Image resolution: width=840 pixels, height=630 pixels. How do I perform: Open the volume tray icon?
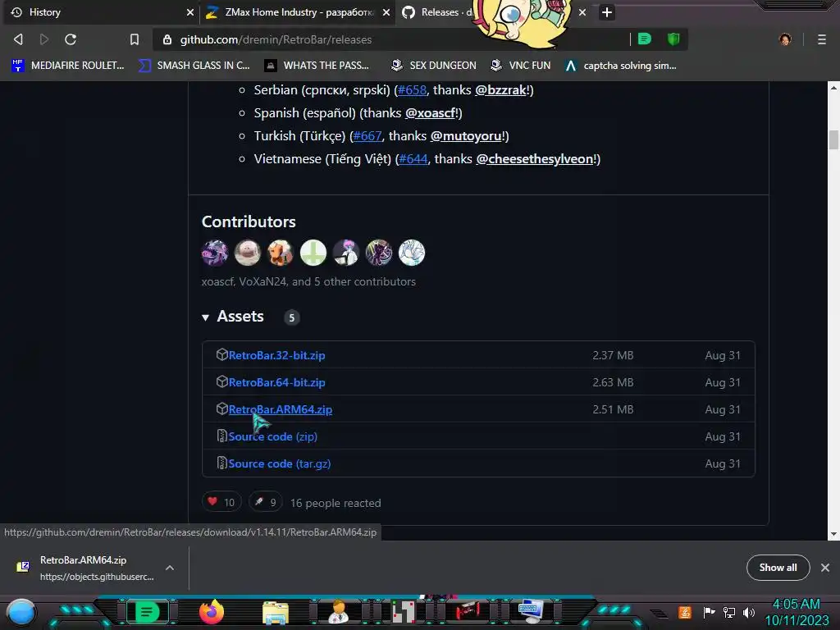point(749,612)
